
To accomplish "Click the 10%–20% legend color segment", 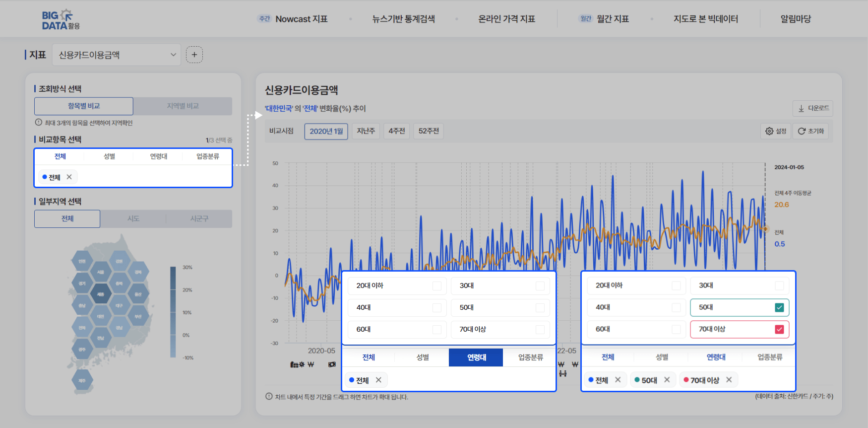I will pyautogui.click(x=173, y=301).
